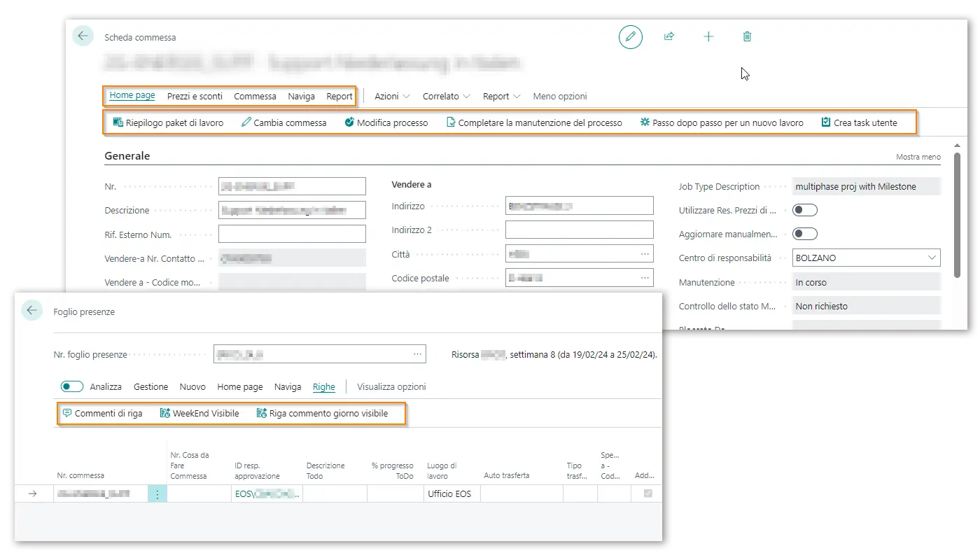Viewport: 980px width, 560px height.
Task: Go back from Scheda commessa page
Action: (x=83, y=36)
